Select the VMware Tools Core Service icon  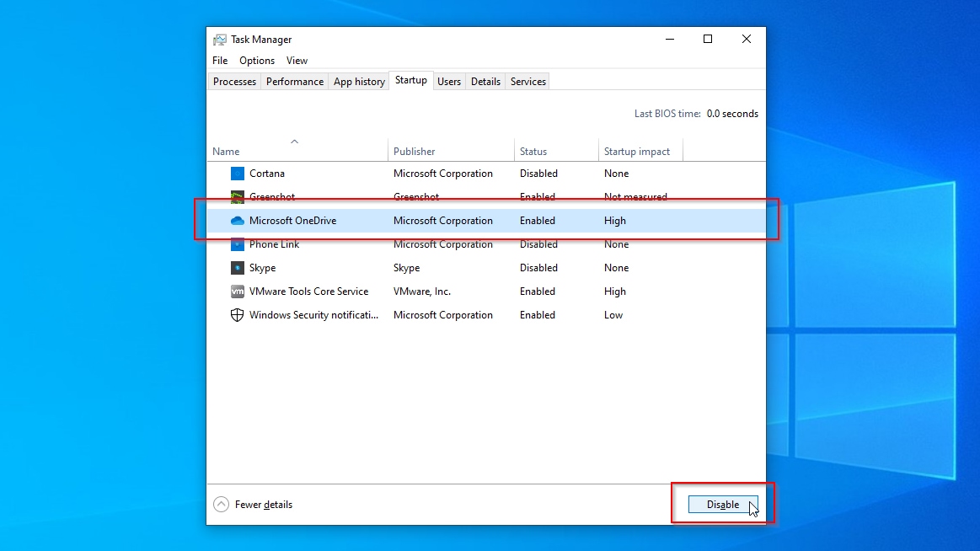click(x=238, y=292)
